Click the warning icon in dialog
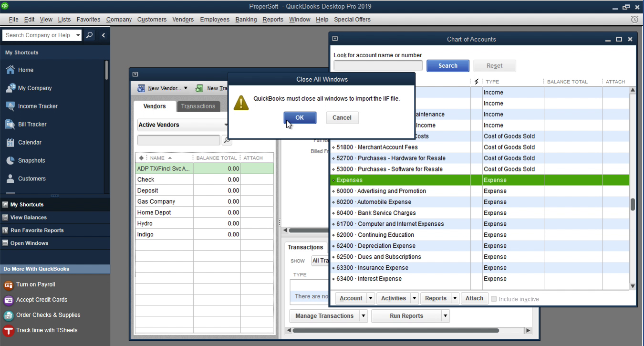Viewport: 644px width, 346px height. (241, 102)
